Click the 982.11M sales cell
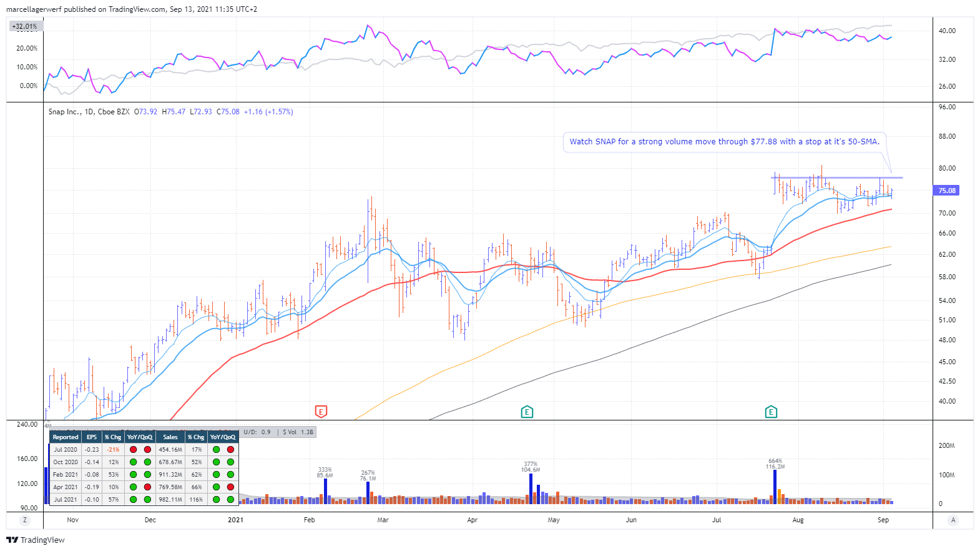The height and width of the screenshot is (551, 980). coord(170,500)
